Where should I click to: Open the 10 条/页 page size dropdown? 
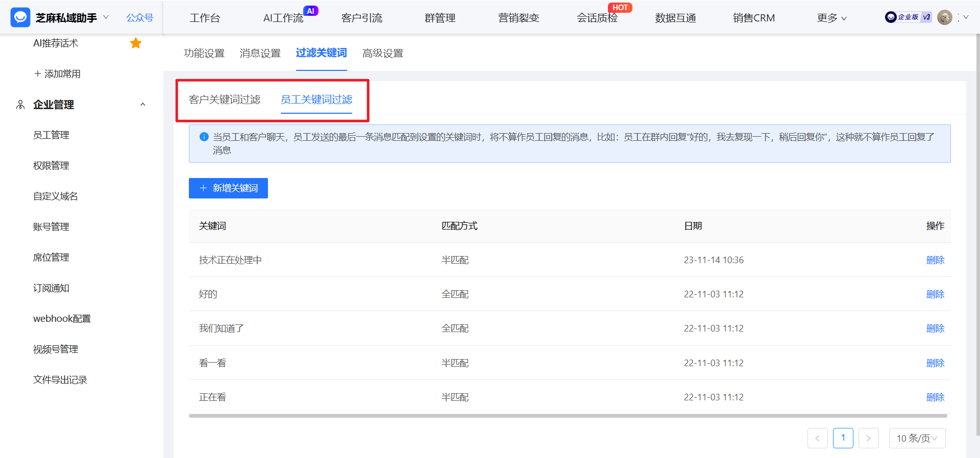coord(917,438)
